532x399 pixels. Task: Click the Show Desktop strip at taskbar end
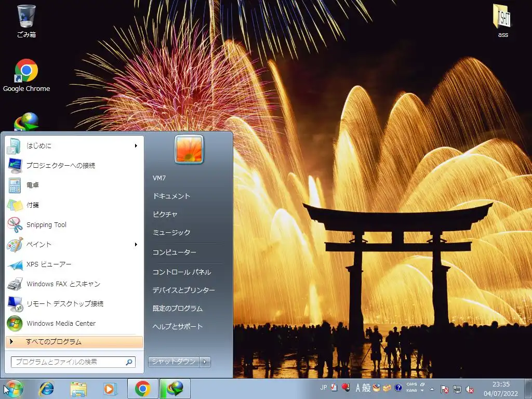528,389
